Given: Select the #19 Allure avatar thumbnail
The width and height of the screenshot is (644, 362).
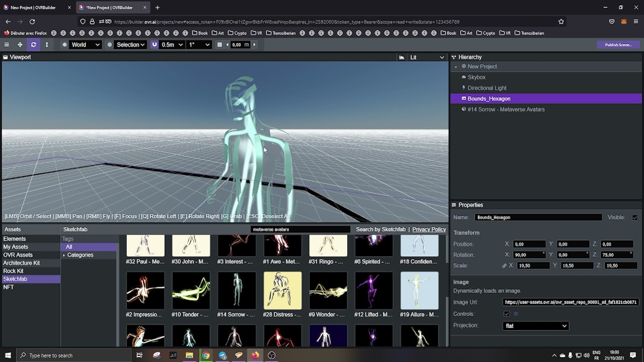Looking at the screenshot, I should click(420, 291).
